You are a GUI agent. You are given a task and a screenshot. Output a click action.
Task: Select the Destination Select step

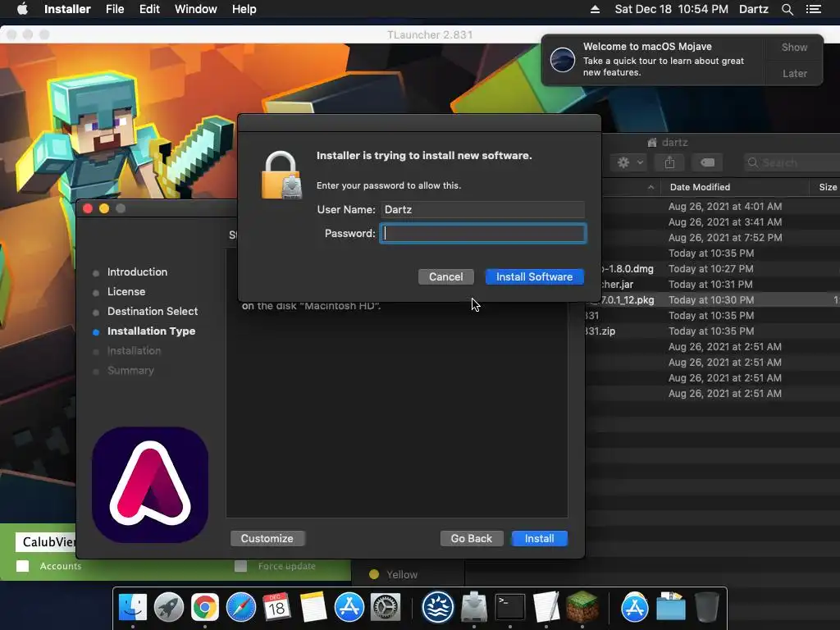point(152,311)
